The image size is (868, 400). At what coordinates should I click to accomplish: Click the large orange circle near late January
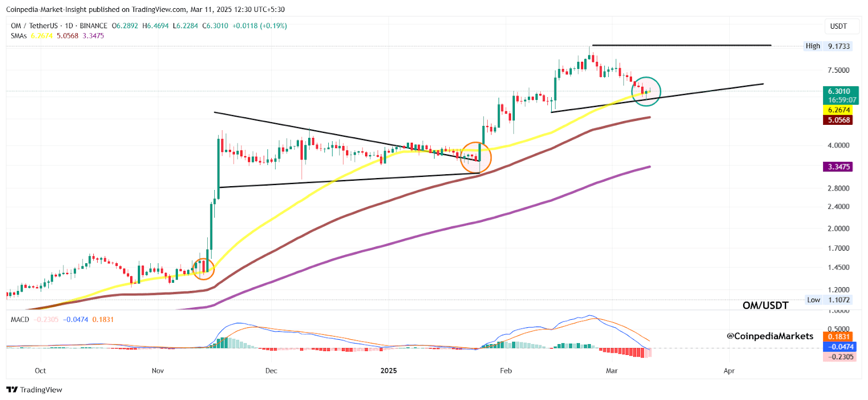475,157
